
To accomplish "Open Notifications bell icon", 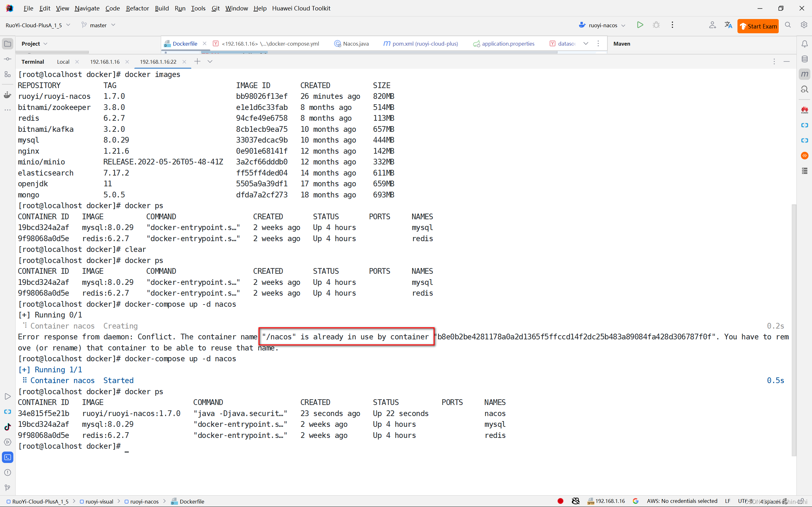I will [804, 44].
